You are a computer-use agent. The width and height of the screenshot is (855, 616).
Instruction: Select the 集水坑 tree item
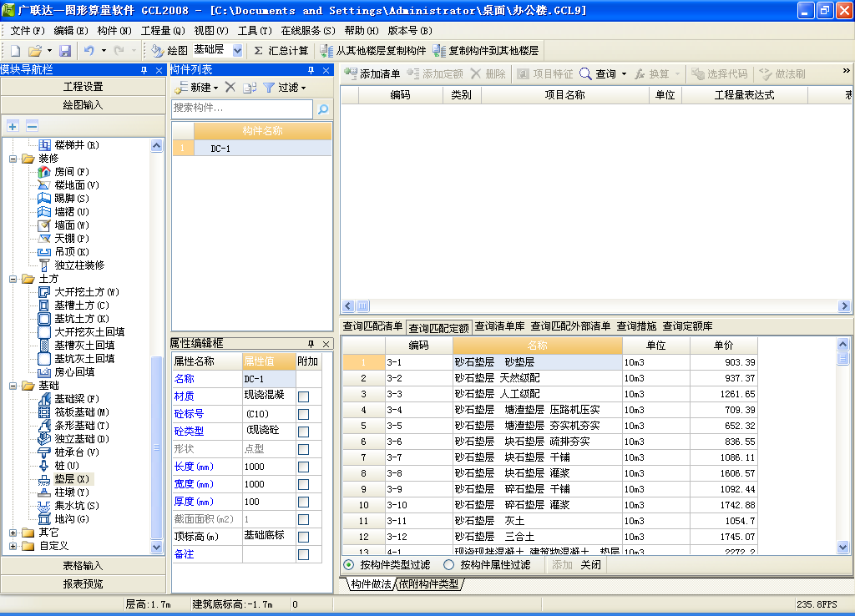[76, 506]
